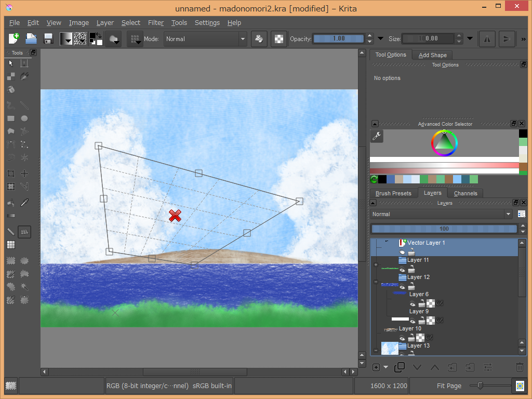Select the Gradient tool in the toolbox
This screenshot has width=532, height=399.
pos(11,216)
